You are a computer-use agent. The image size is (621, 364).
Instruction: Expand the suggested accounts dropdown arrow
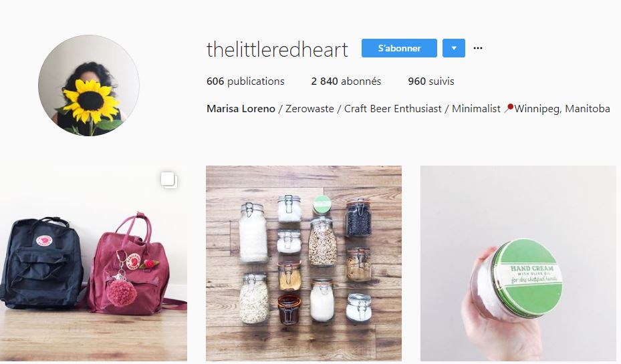click(454, 48)
